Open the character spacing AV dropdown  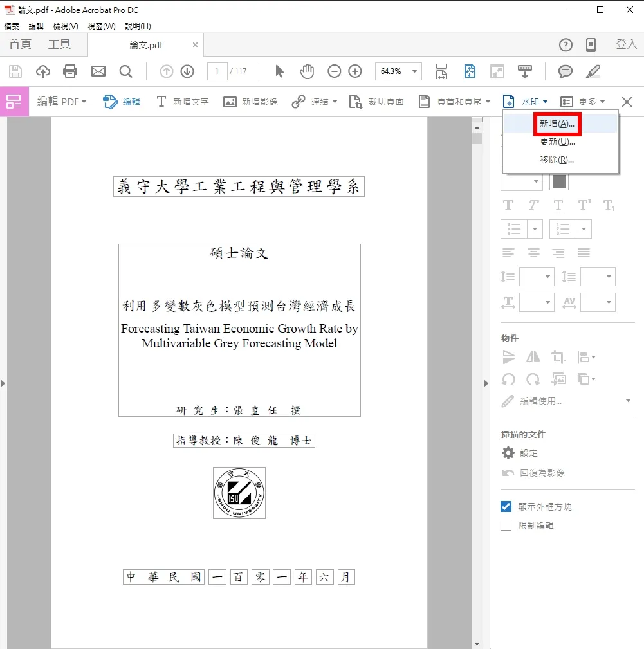click(598, 302)
